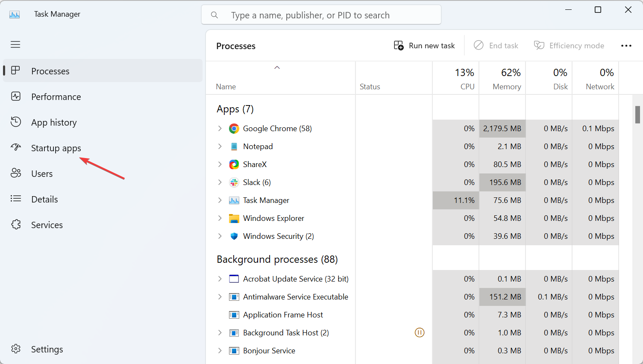This screenshot has height=364, width=643.
Task: Open Task Manager Settings page
Action: click(x=103, y=349)
